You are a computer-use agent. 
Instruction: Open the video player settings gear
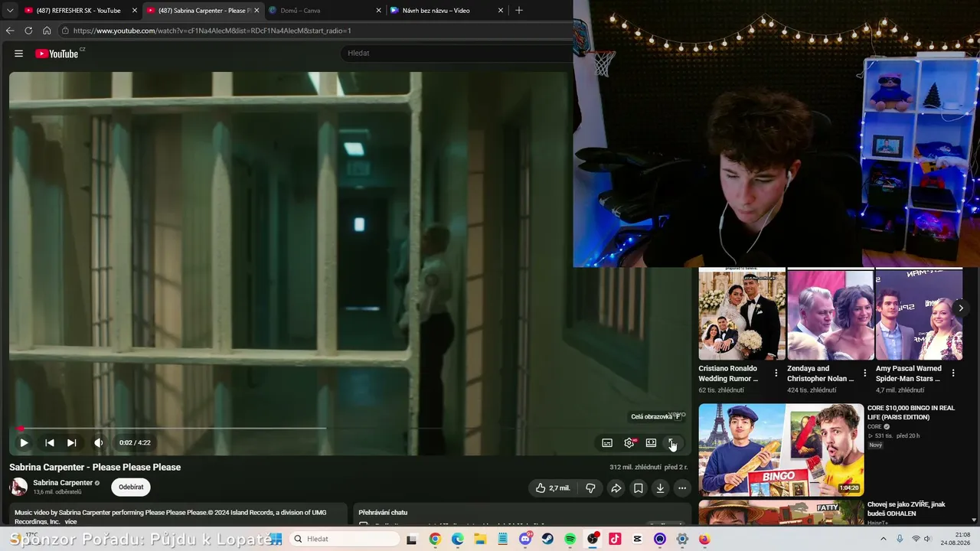pos(629,442)
